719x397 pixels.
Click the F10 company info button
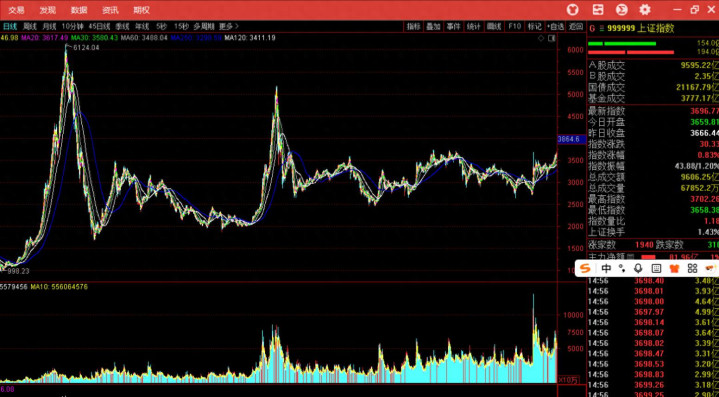pyautogui.click(x=514, y=27)
